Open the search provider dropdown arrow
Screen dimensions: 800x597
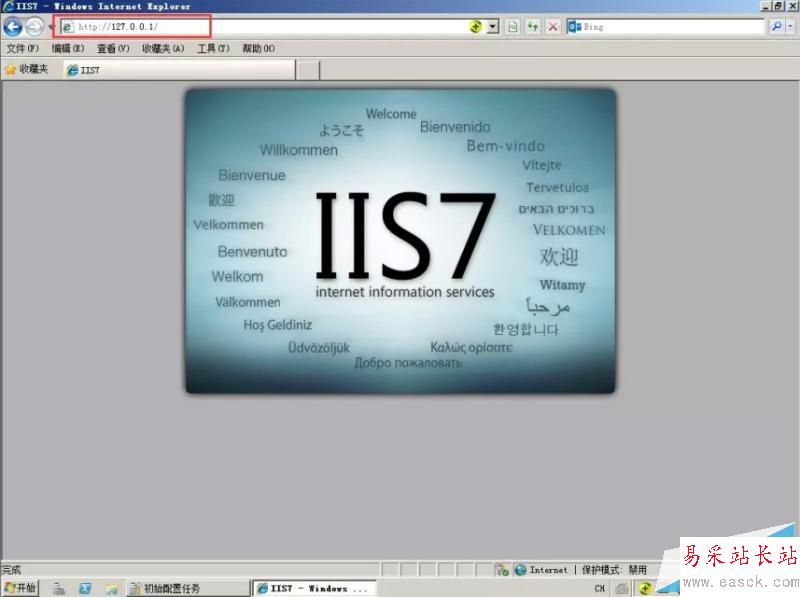791,27
